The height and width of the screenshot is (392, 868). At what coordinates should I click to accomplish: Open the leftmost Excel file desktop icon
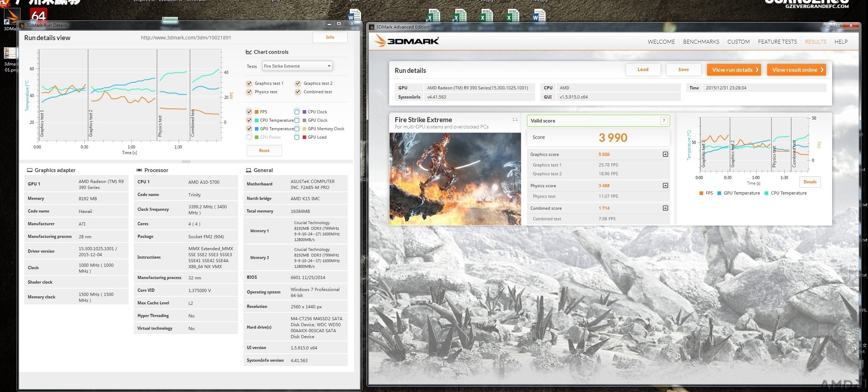(x=433, y=15)
